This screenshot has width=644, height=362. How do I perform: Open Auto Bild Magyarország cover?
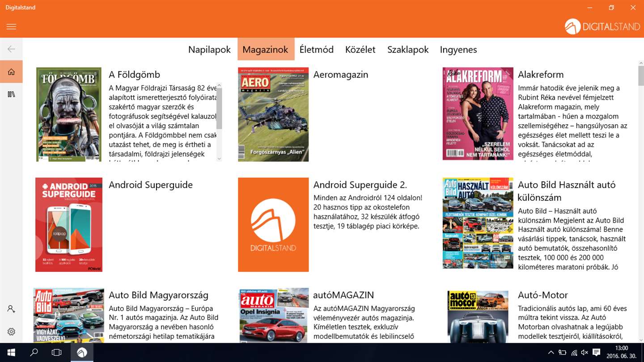point(69,316)
